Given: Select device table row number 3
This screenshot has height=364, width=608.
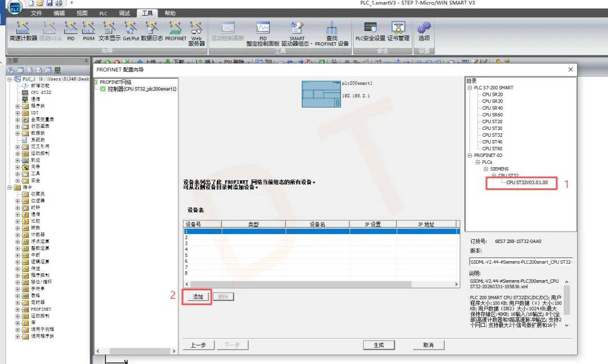Looking at the screenshot, I should point(321,244).
